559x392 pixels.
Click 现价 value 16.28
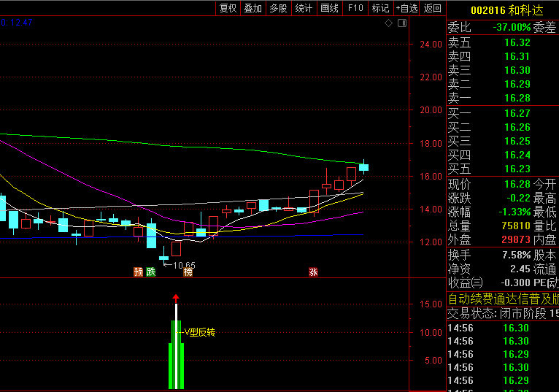[x=517, y=185]
